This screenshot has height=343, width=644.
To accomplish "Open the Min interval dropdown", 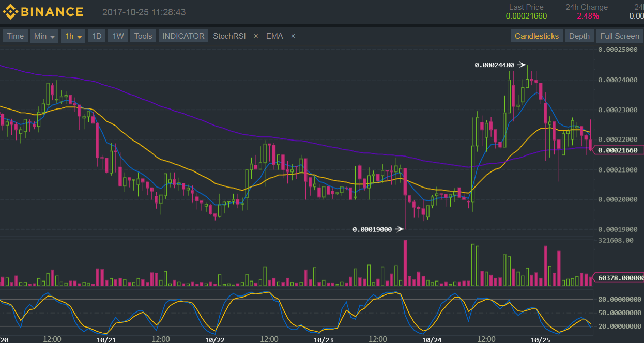I will coord(45,36).
